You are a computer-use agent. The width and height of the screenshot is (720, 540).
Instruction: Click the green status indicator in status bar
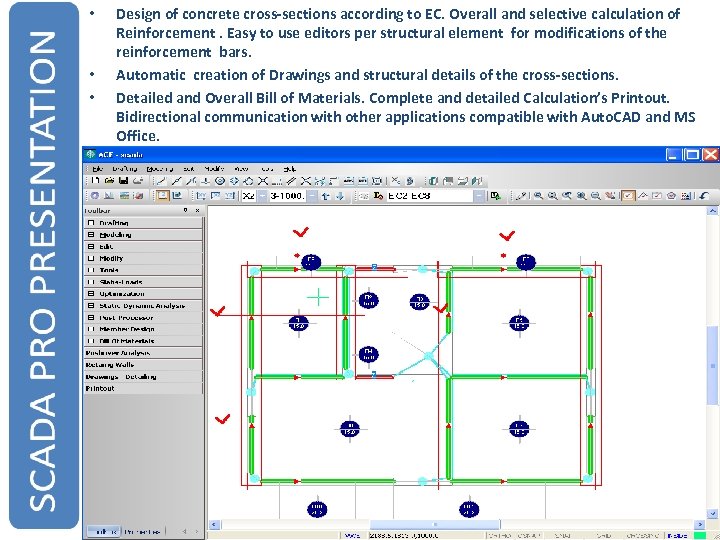[x=700, y=536]
